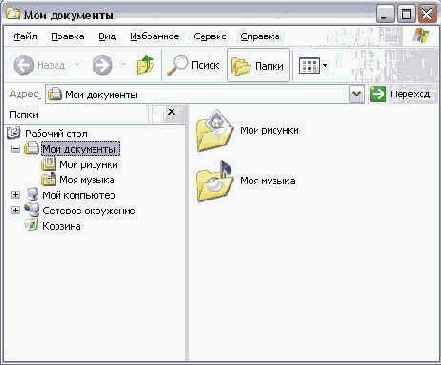This screenshot has width=441, height=365.
Task: Collapse the Мои документы tree node
Action: point(15,149)
